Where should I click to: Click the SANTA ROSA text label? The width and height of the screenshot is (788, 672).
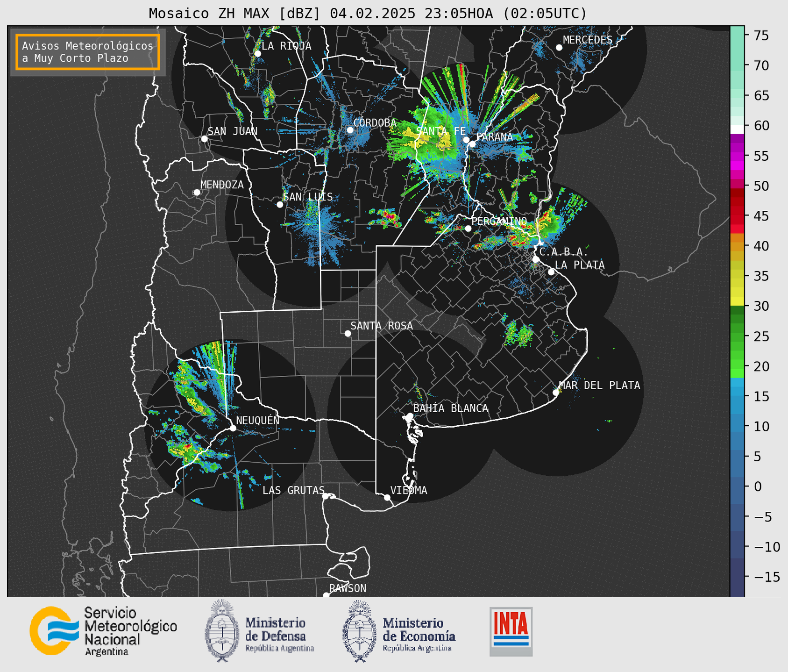point(382,326)
